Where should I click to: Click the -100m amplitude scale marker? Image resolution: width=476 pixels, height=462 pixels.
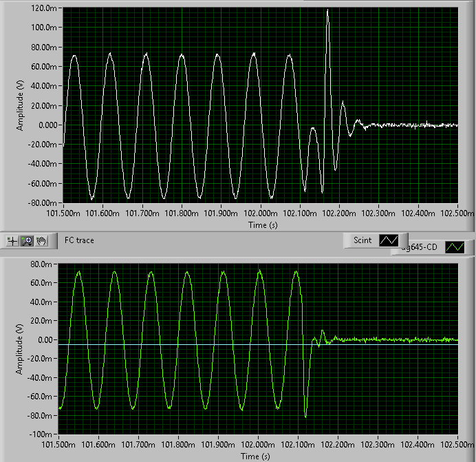coord(41,434)
